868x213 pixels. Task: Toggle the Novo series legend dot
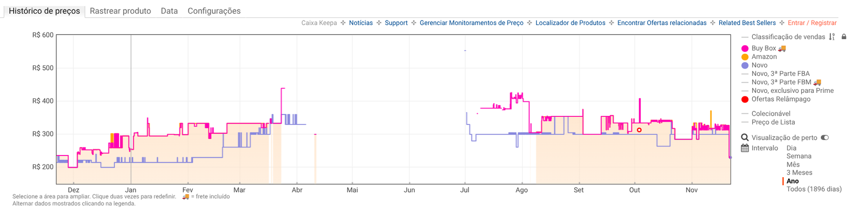tap(745, 66)
